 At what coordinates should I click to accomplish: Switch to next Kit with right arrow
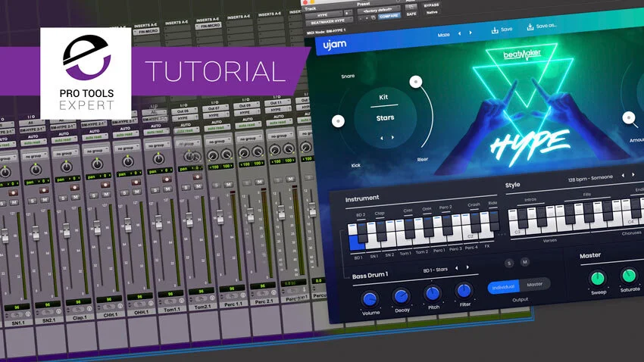click(392, 138)
